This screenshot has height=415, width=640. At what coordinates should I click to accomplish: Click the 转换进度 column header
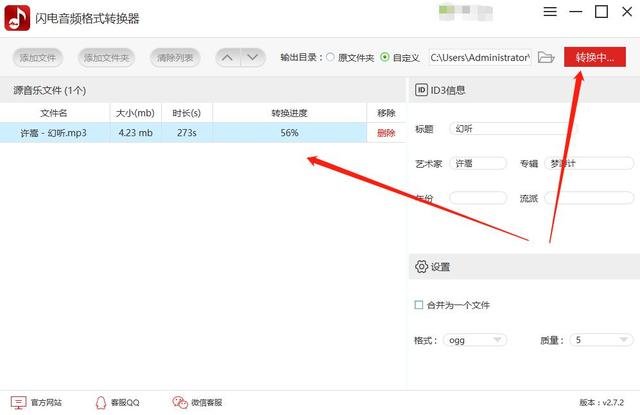289,113
